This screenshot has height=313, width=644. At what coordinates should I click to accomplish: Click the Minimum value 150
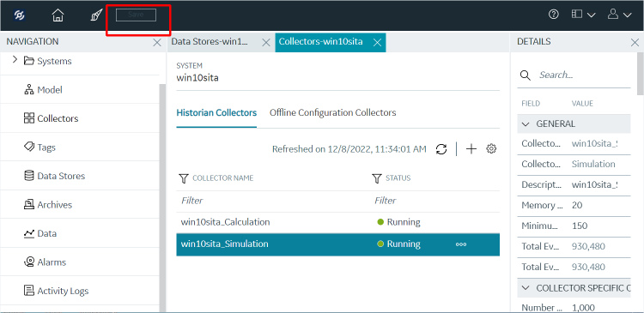(x=580, y=226)
